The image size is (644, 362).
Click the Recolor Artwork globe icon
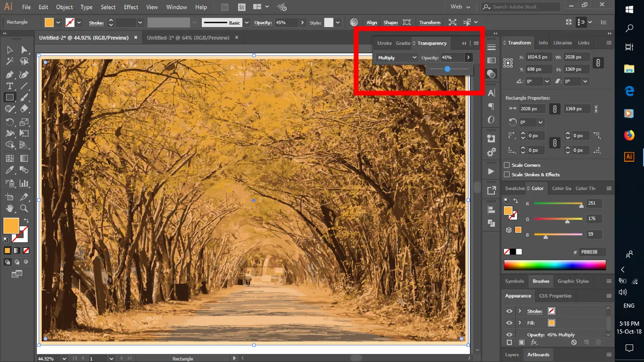click(x=354, y=22)
